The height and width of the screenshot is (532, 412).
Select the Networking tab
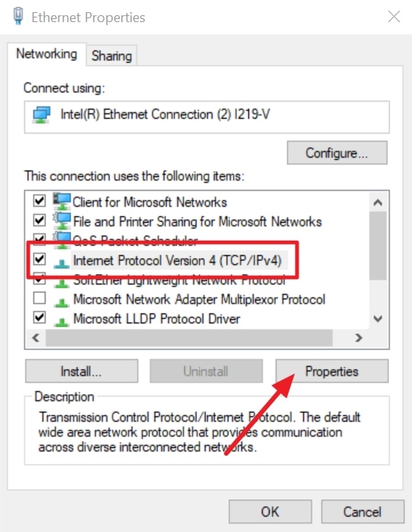(x=46, y=54)
